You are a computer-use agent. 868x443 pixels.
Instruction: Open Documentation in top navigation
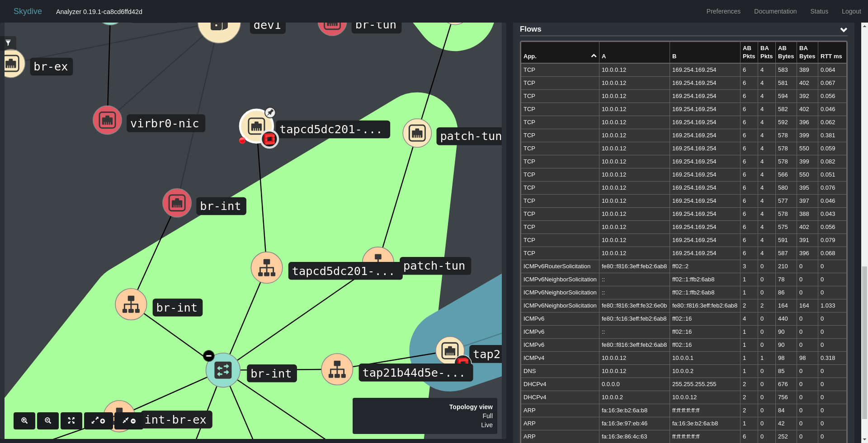(x=775, y=11)
